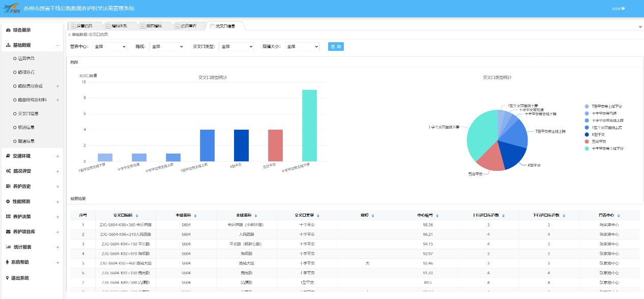Viewport: 644px width, 299px height.
Task: Sort table by 中心桩号 column arrow
Action: pyautogui.click(x=437, y=216)
